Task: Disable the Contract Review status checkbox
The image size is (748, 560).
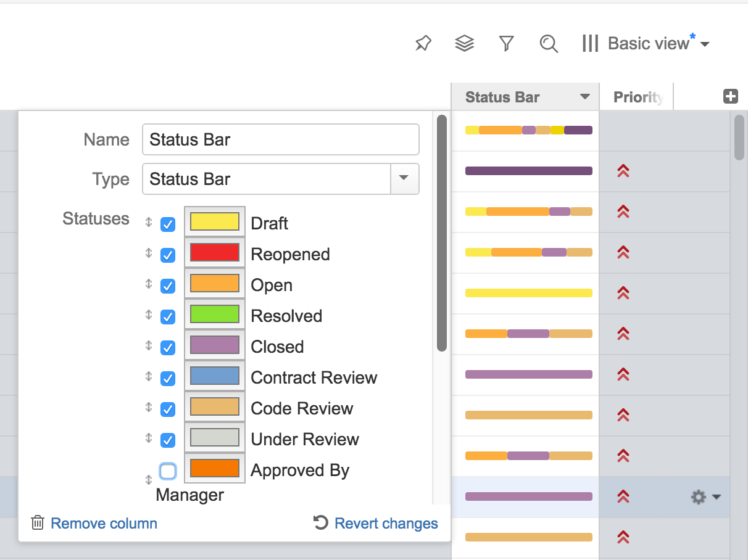Action: tap(168, 379)
